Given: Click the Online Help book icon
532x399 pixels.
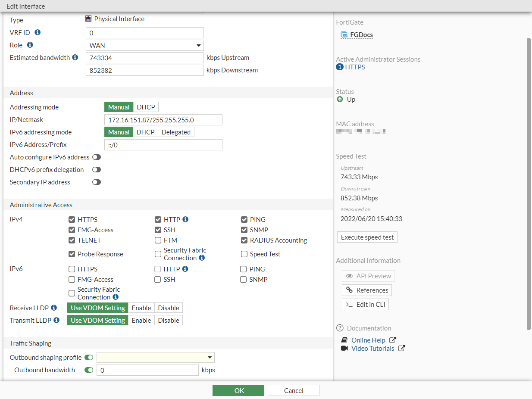Looking at the screenshot, I should click(x=344, y=340).
